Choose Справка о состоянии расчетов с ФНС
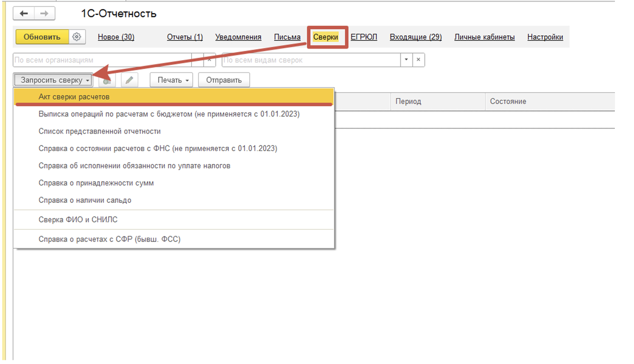The height and width of the screenshot is (364, 634). coord(174,148)
